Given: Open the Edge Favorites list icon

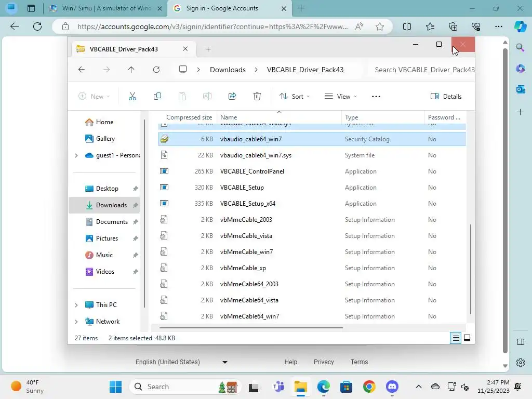Looking at the screenshot, I should (430, 26).
